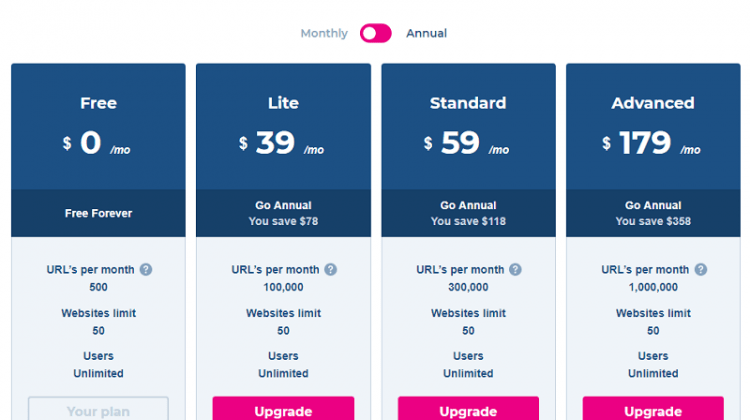750x420 pixels.
Task: Open help icon next to Lite URL's per month
Action: 331,270
